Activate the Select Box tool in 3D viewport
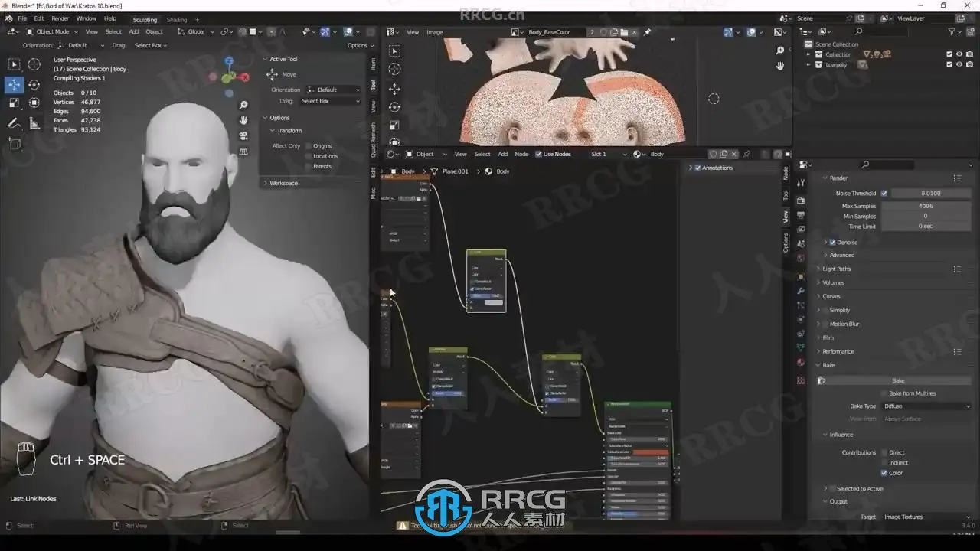 15,65
